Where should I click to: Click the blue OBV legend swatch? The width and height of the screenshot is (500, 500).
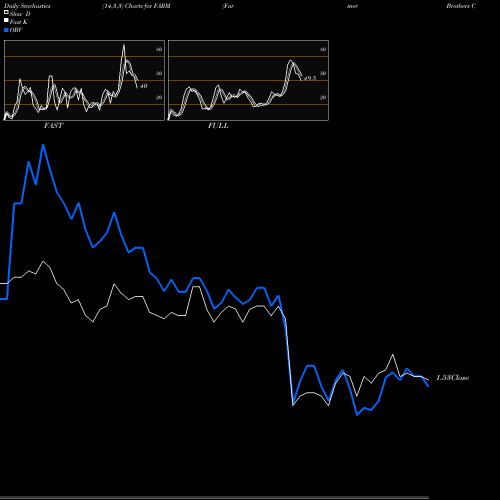6,30
